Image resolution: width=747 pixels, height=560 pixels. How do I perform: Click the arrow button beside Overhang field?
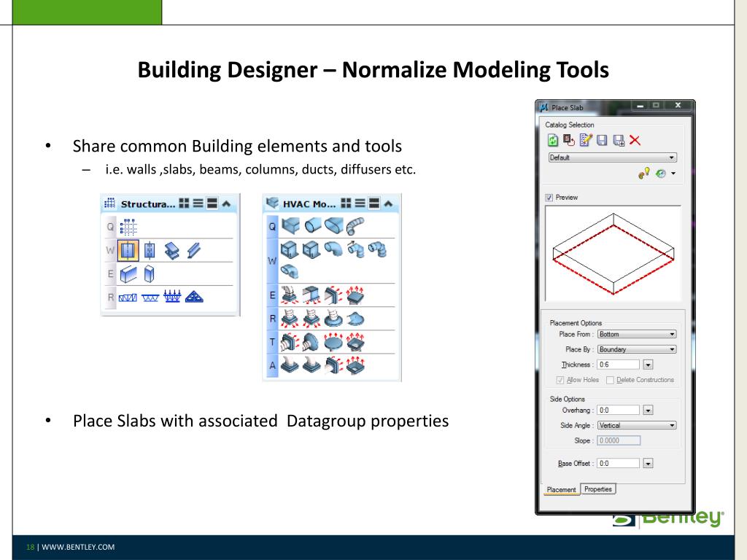[648, 410]
